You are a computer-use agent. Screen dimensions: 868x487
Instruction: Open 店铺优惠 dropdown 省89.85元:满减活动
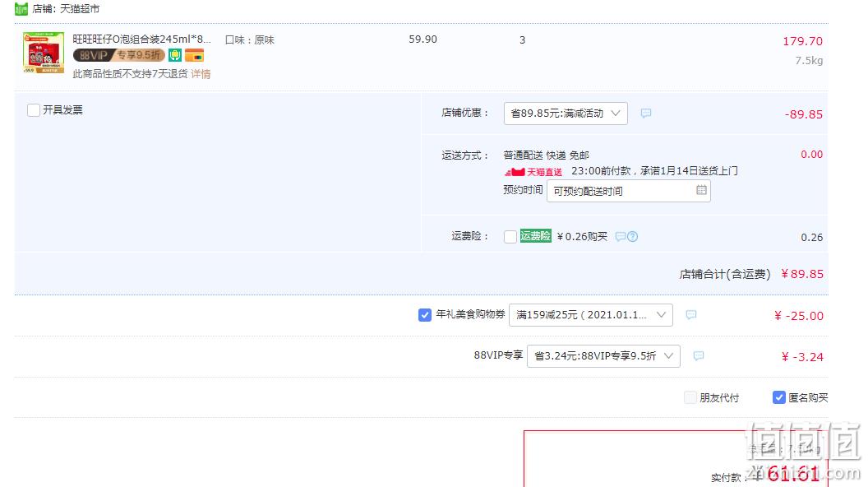(x=566, y=113)
